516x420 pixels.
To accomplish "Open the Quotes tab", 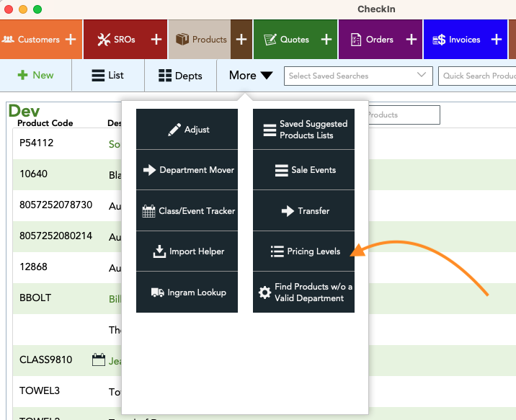I will (287, 40).
